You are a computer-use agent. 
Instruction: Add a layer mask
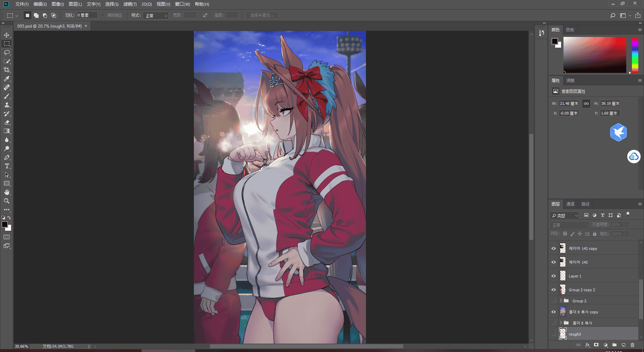tap(596, 345)
